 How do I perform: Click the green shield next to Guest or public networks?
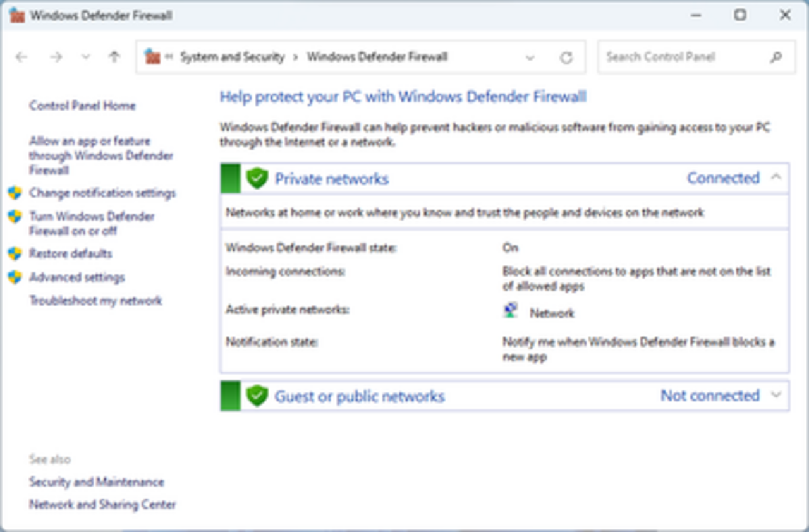pos(257,396)
